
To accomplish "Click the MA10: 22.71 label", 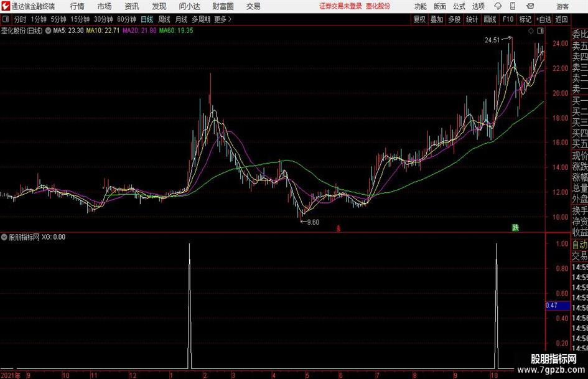I will point(103,30).
